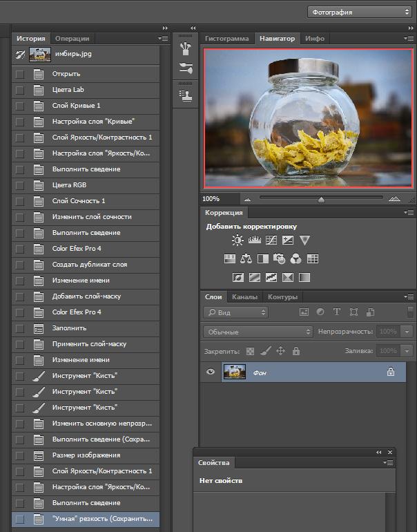Add a Gradient Map adjustment
Viewport: 417px width, 532px height.
click(x=304, y=278)
